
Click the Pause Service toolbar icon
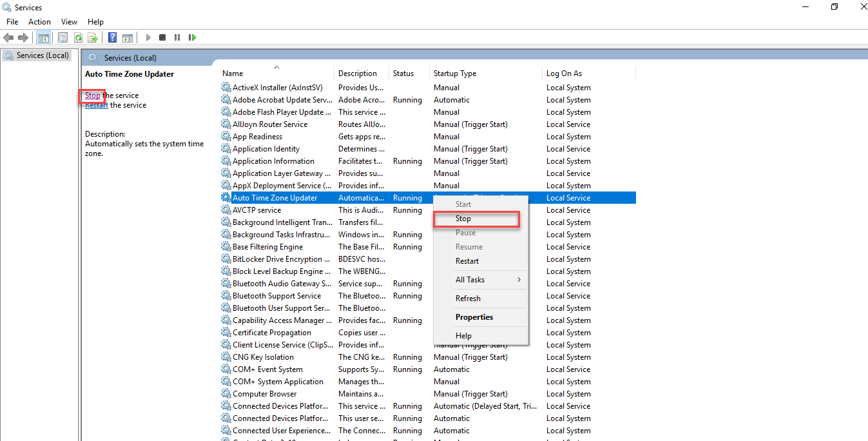177,38
